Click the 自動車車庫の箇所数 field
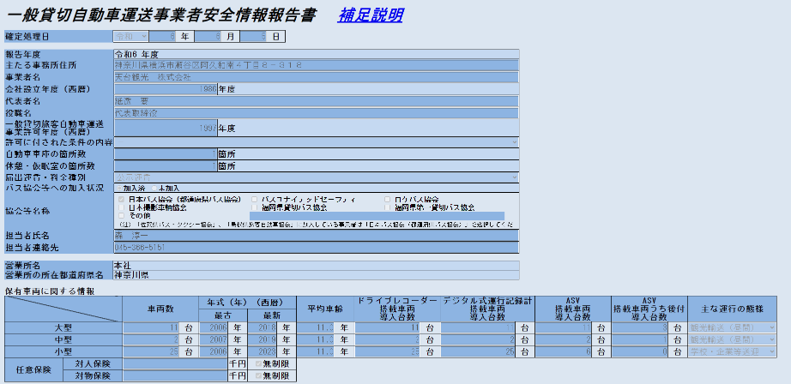This screenshot has height=384, width=791. 165,154
